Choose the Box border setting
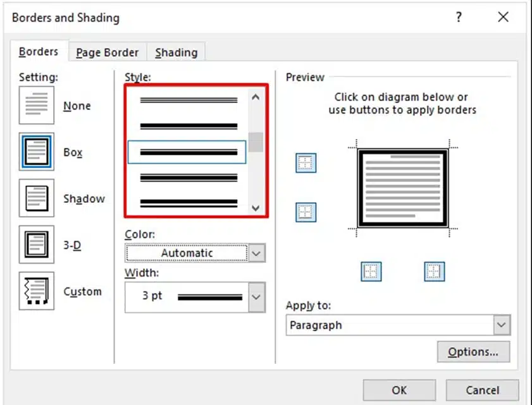 37,152
